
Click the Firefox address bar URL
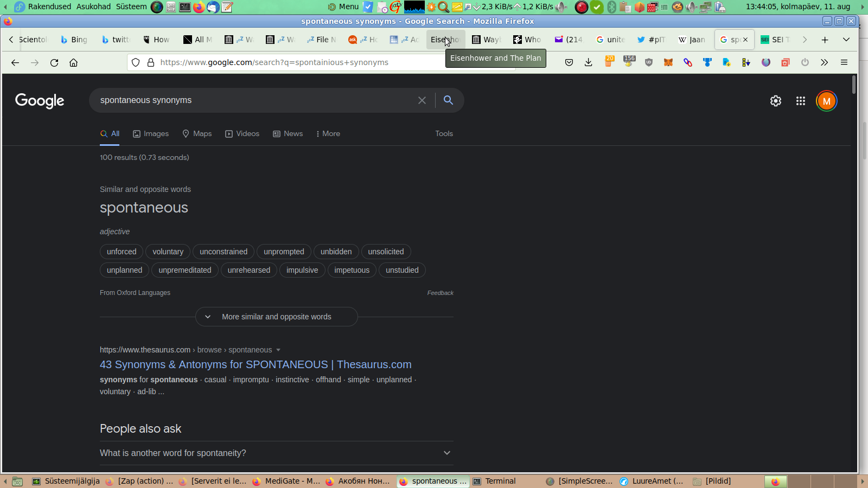click(x=275, y=62)
